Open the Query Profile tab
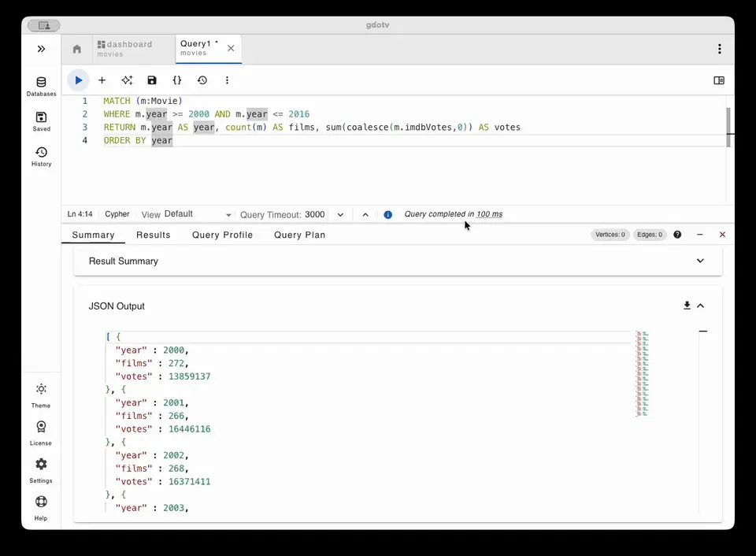This screenshot has width=756, height=556. (x=222, y=235)
